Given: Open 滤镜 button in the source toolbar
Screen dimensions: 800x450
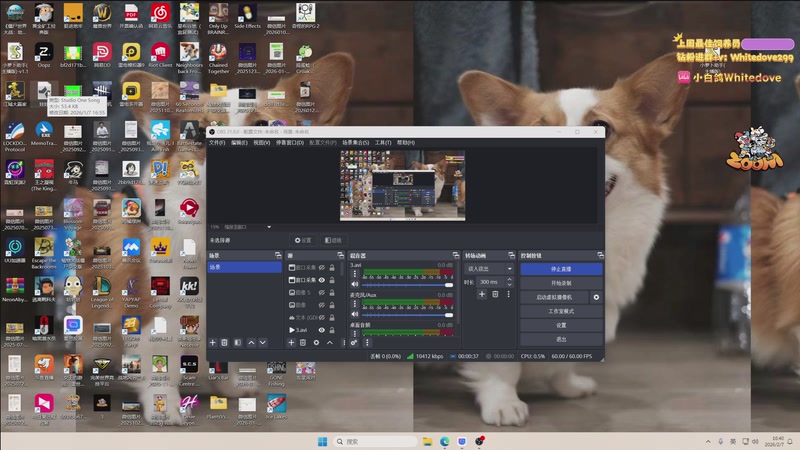Looking at the screenshot, I should [x=333, y=240].
